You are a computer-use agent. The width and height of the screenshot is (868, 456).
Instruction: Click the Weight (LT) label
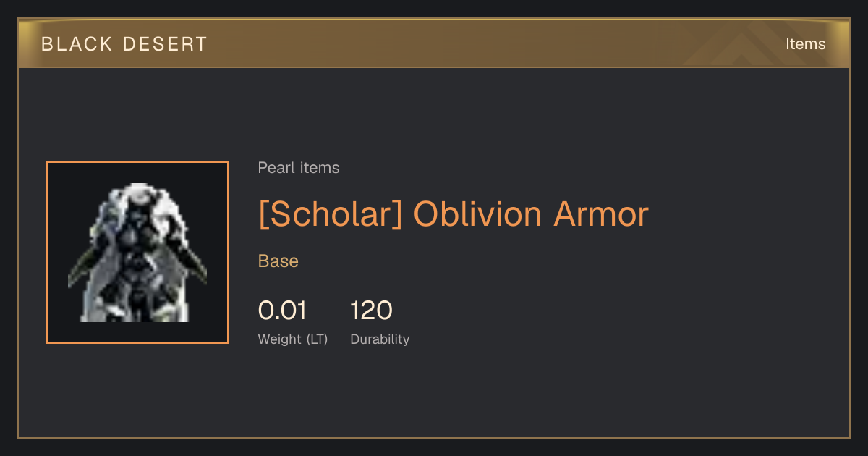[293, 339]
